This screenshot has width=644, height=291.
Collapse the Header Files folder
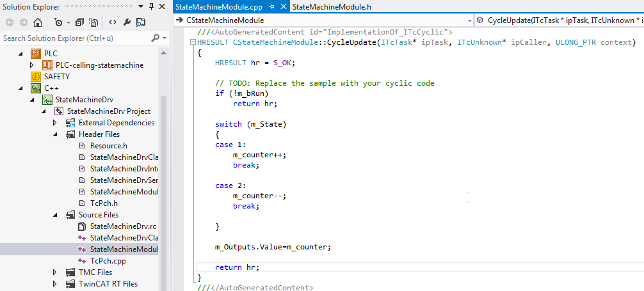point(55,134)
